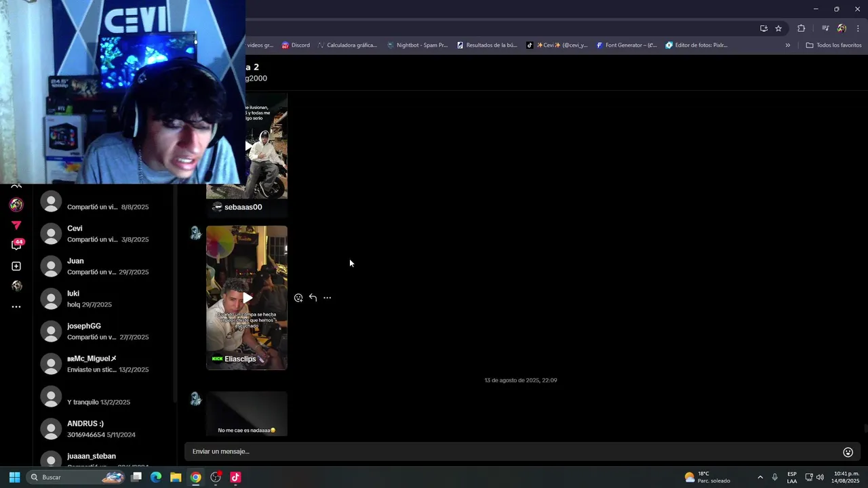Switch the ESP LAA input language

792,477
